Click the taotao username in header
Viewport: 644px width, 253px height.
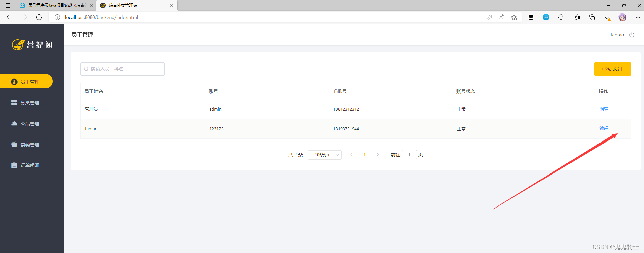point(617,35)
